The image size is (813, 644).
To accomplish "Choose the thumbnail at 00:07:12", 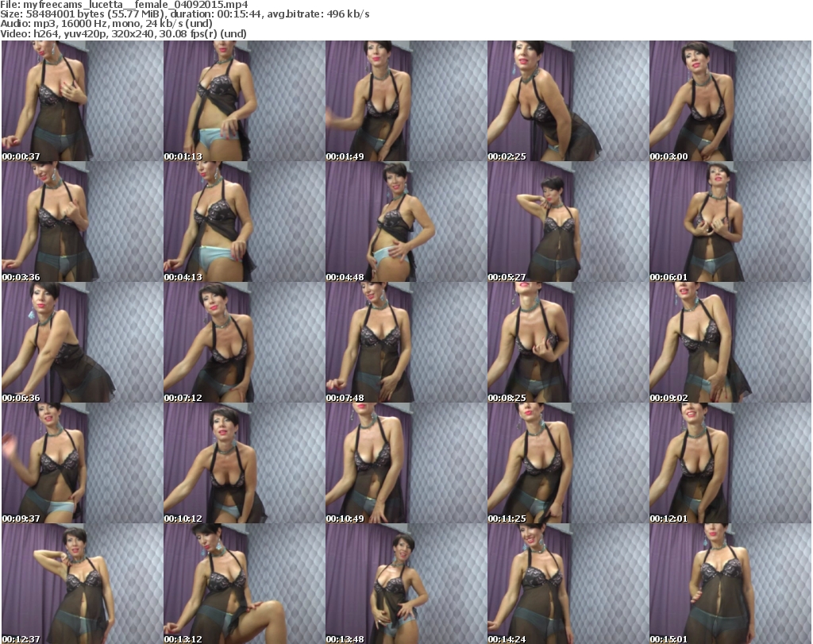I will [245, 342].
